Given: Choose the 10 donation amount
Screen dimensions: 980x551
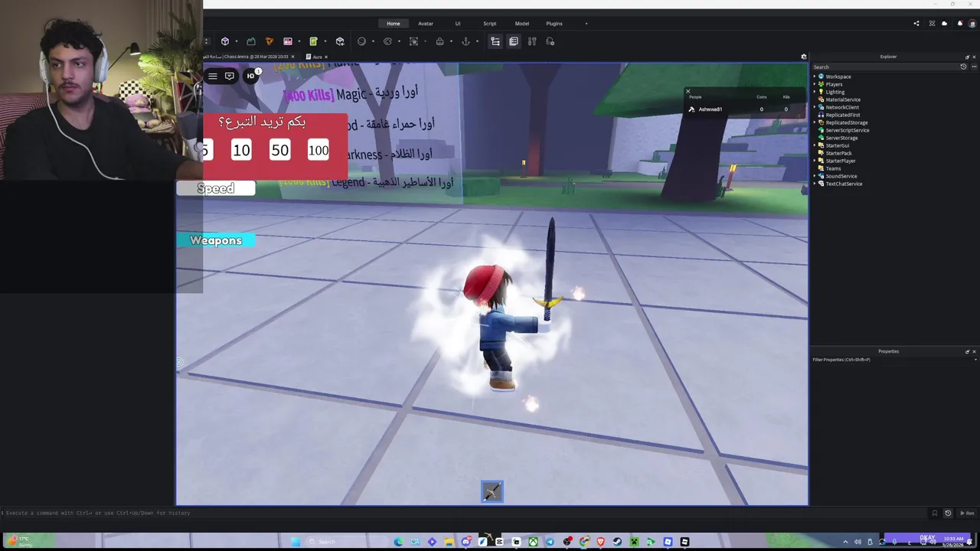Looking at the screenshot, I should (241, 150).
